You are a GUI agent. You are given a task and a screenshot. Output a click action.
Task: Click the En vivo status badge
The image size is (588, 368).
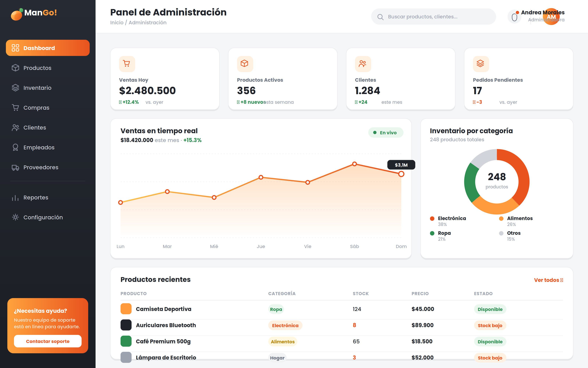point(386,133)
